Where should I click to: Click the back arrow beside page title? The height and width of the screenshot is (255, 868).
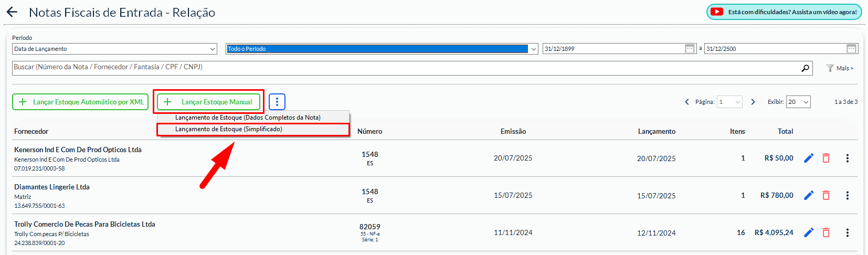12,12
